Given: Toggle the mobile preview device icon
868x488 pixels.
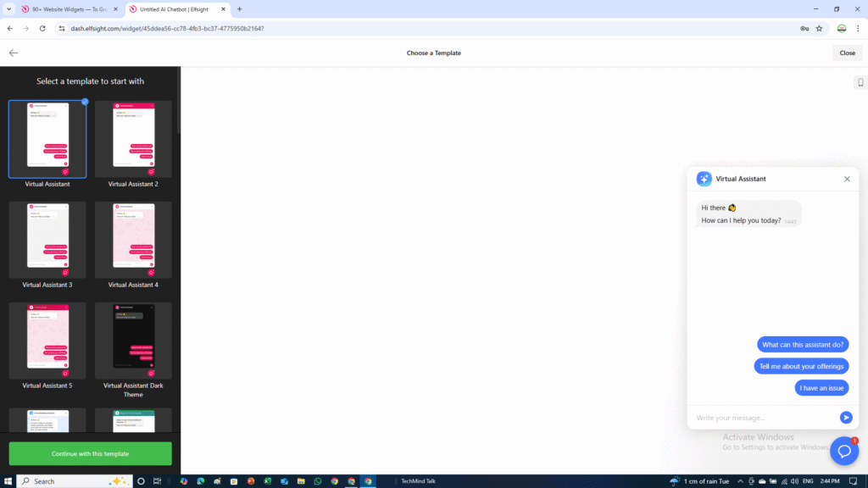Looking at the screenshot, I should click(x=860, y=82).
